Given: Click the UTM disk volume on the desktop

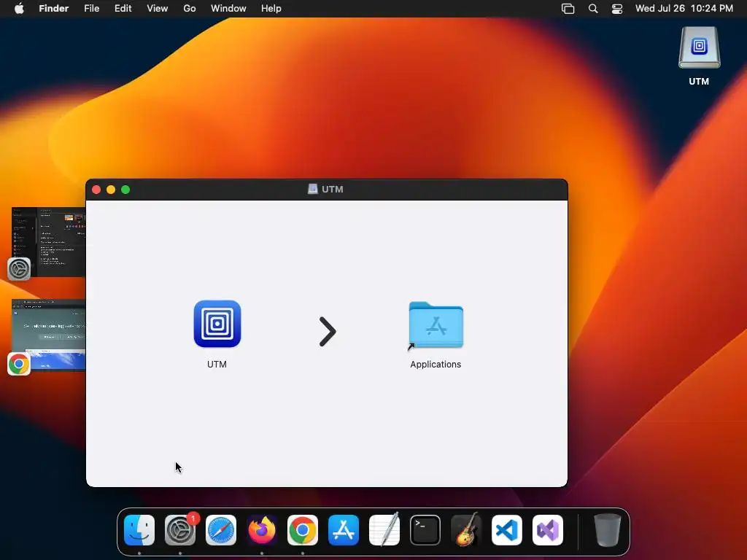Looking at the screenshot, I should coord(699,47).
